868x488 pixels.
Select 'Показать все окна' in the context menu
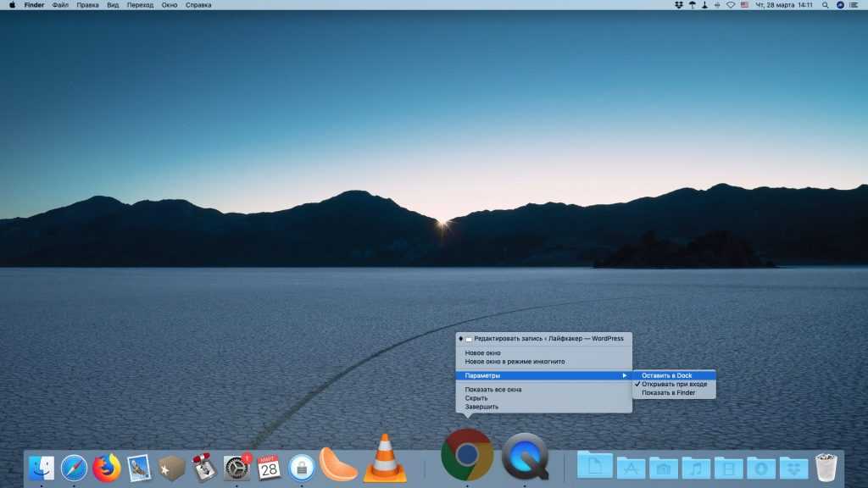pos(492,390)
